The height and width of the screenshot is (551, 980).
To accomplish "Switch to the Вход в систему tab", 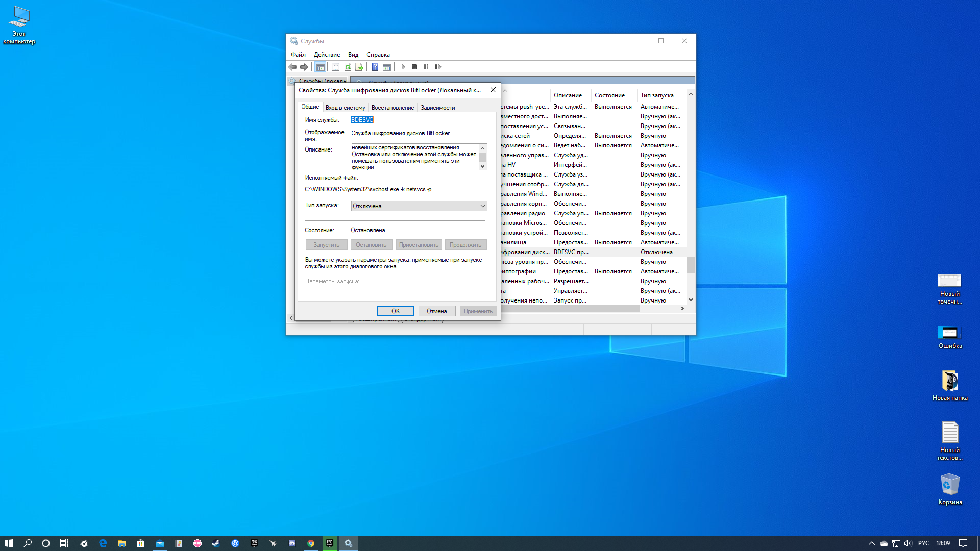I will click(x=345, y=108).
